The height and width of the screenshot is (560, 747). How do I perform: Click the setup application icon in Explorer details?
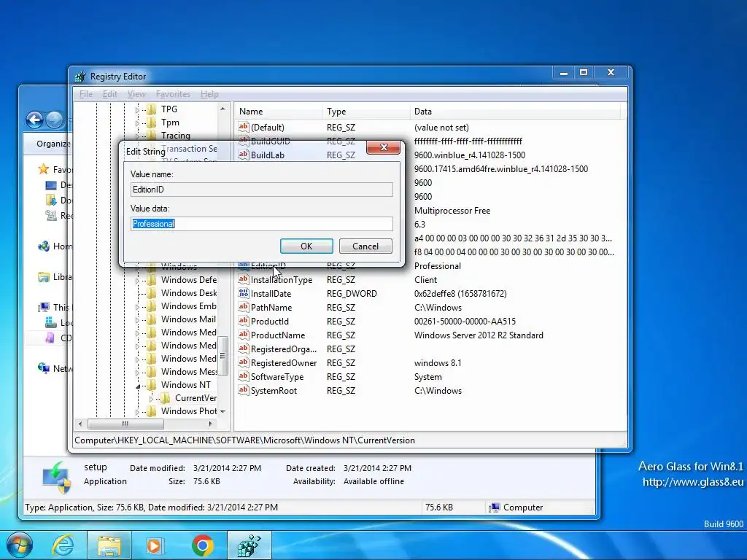pyautogui.click(x=56, y=477)
